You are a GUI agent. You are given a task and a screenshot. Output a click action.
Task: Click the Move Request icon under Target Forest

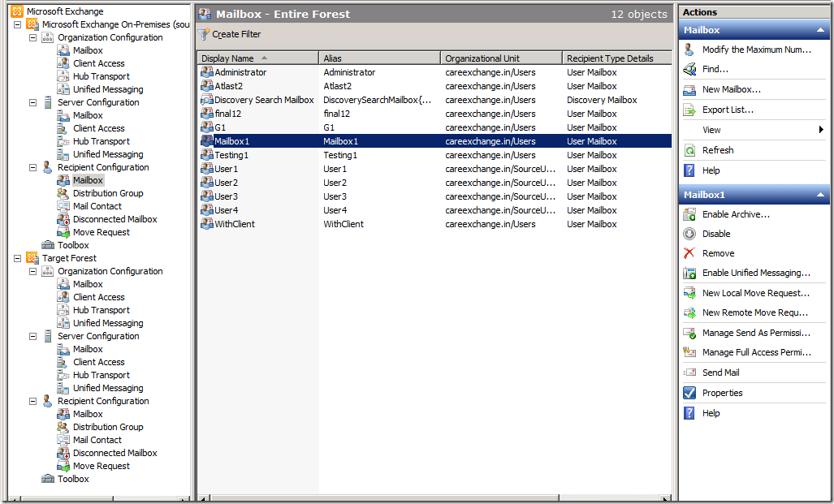pos(63,466)
